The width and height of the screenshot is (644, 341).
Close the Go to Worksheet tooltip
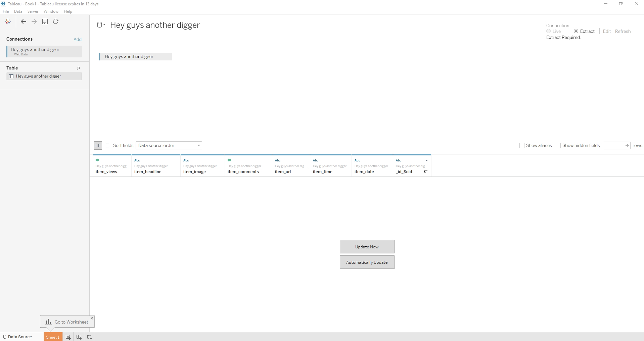click(92, 318)
